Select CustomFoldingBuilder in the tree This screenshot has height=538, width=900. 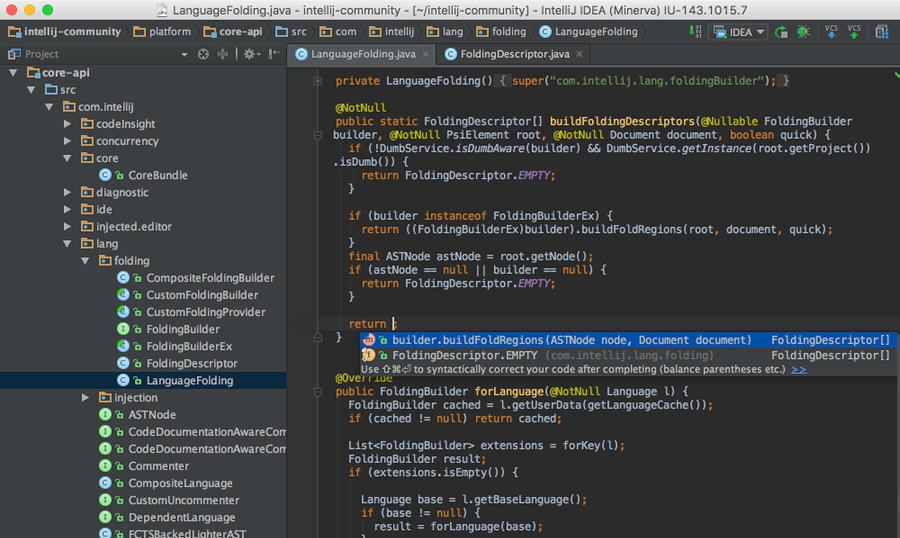143,295
